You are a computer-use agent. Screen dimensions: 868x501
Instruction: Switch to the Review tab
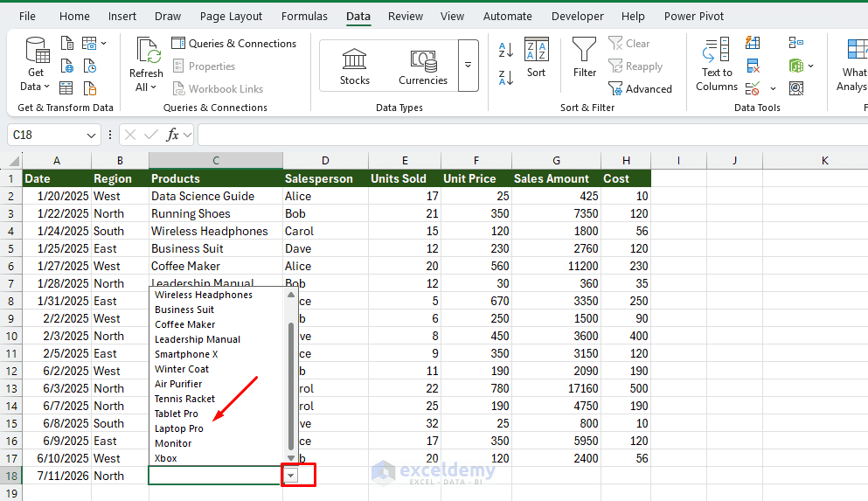[x=406, y=16]
